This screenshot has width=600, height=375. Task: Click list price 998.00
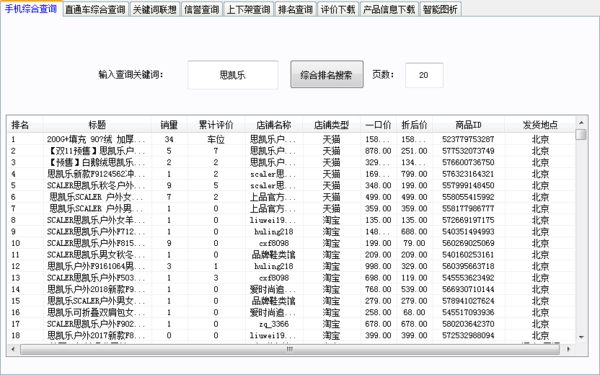point(378,266)
